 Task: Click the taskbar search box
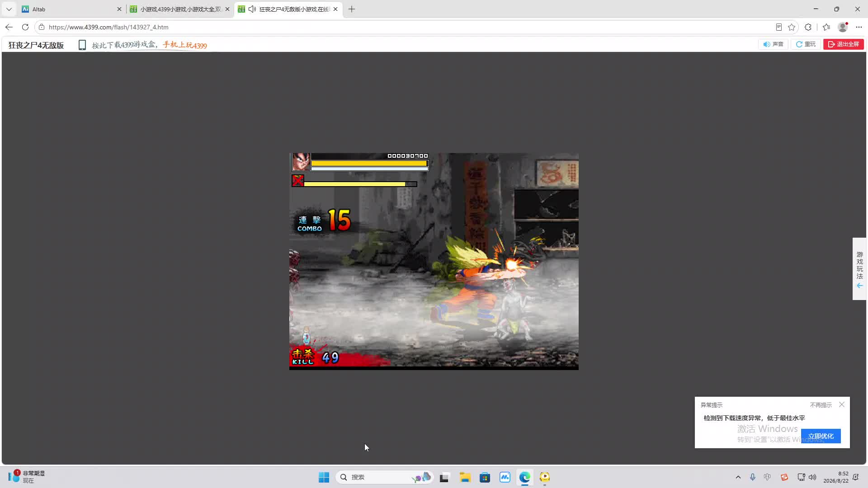[384, 477]
